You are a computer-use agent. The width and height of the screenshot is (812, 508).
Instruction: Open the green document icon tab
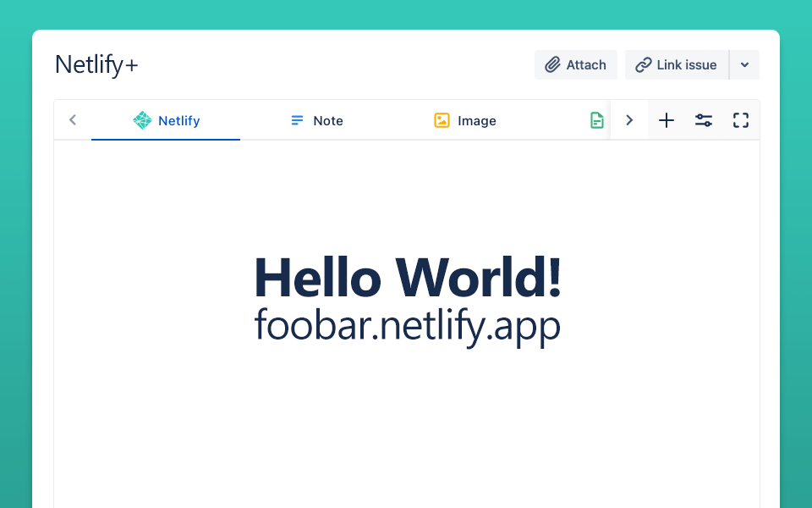point(597,120)
